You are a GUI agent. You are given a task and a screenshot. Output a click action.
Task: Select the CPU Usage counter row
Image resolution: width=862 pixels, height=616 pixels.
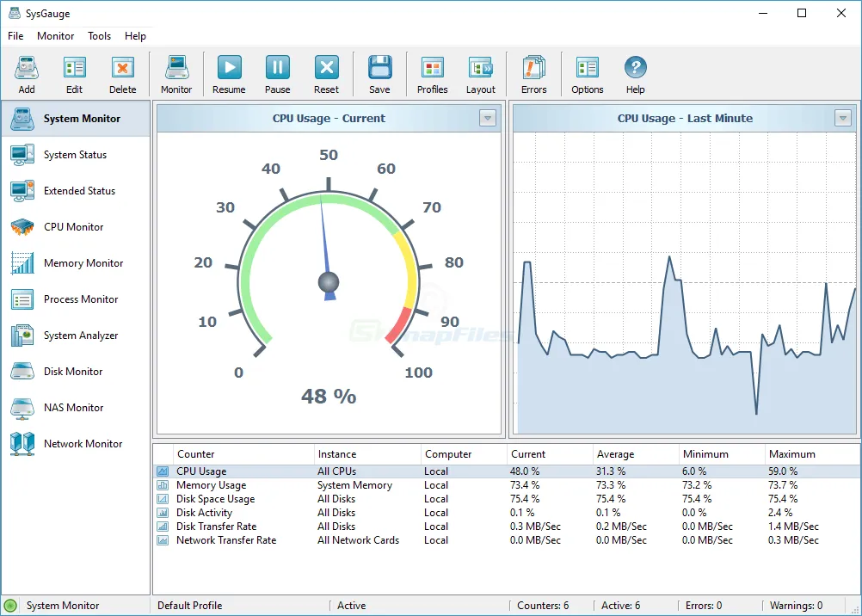[x=507, y=471]
